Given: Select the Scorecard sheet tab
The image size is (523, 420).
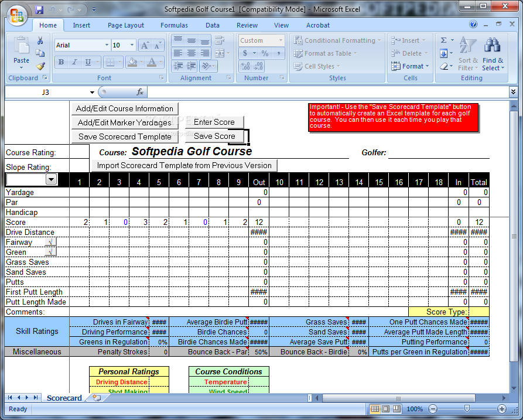Looking at the screenshot, I should 64,398.
